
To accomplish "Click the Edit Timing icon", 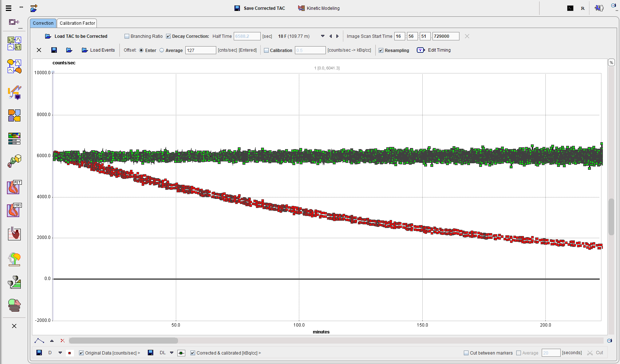I will [x=421, y=50].
